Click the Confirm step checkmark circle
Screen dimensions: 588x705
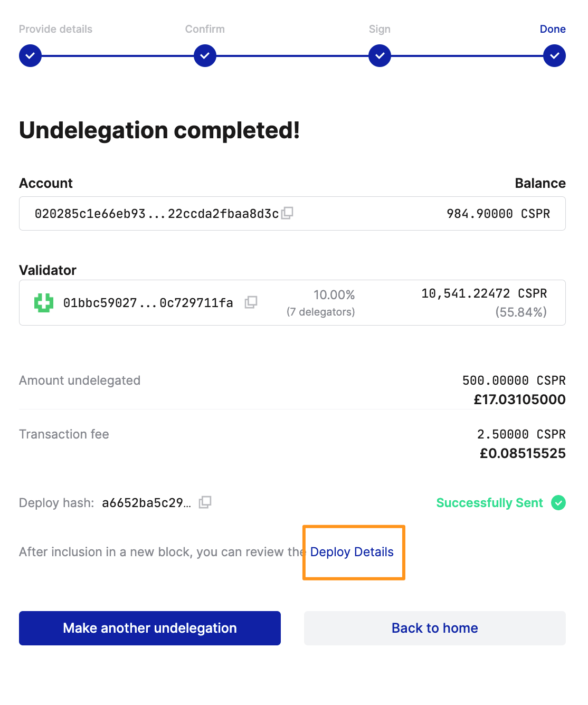[x=205, y=56]
